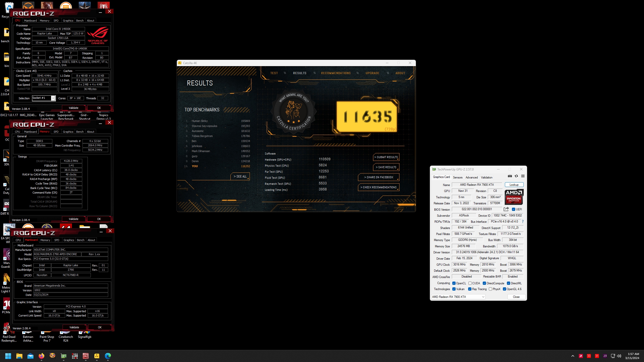Toggle the OpenGL 4.6 checkbox
644x362 pixels.
pyautogui.click(x=504, y=289)
